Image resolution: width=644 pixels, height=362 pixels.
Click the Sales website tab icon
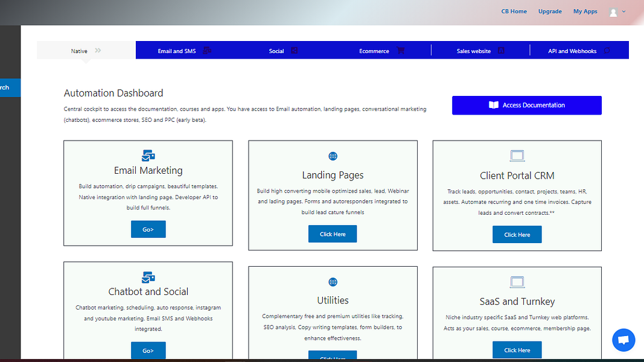[501, 51]
